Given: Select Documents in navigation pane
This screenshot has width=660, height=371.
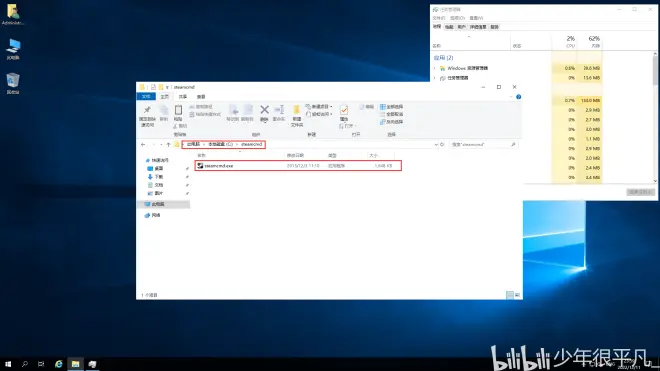Looking at the screenshot, I should [x=155, y=185].
